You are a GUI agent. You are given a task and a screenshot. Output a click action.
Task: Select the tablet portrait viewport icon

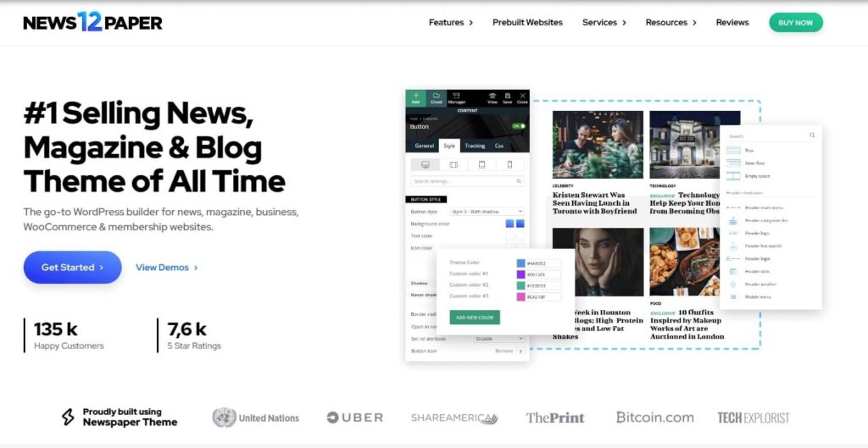click(x=481, y=165)
